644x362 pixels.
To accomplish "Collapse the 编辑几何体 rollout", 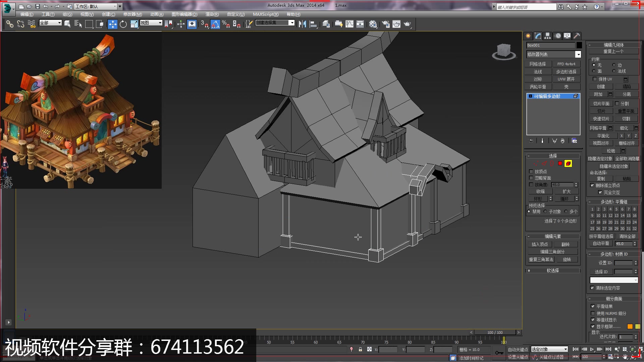I will tap(613, 45).
